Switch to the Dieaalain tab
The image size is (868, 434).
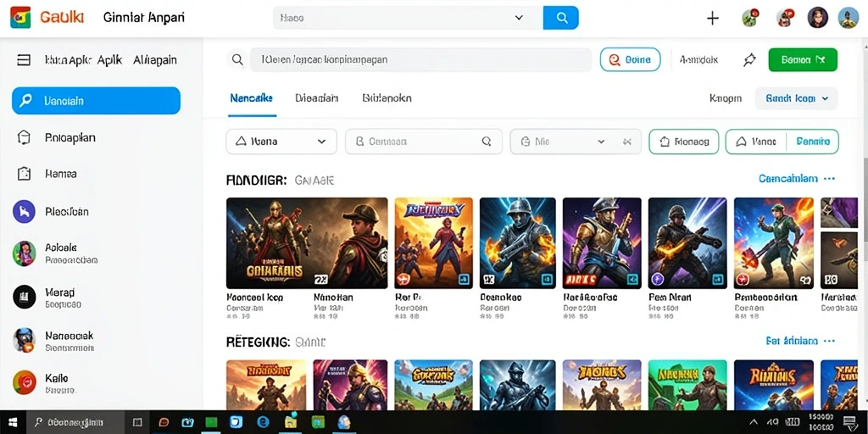click(317, 98)
